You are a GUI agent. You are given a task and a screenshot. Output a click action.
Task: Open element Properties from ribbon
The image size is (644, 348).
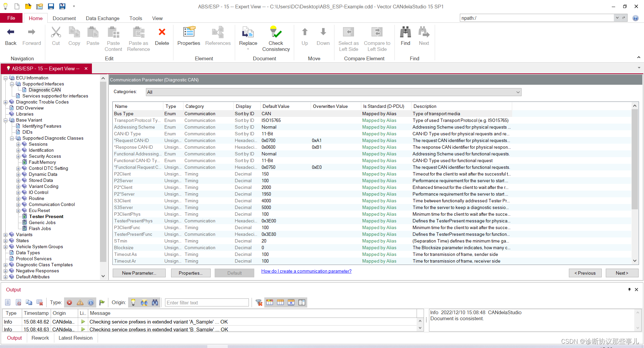(189, 37)
